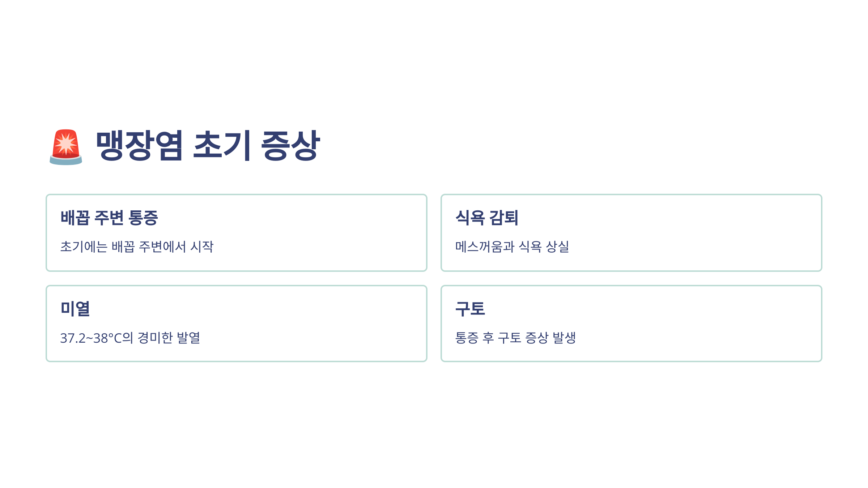Click the word 감퇴 in the second card

click(x=504, y=218)
